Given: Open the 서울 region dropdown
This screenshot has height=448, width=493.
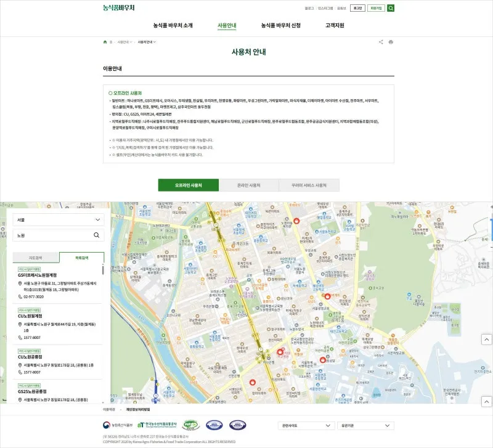Looking at the screenshot, I should tap(59, 219).
